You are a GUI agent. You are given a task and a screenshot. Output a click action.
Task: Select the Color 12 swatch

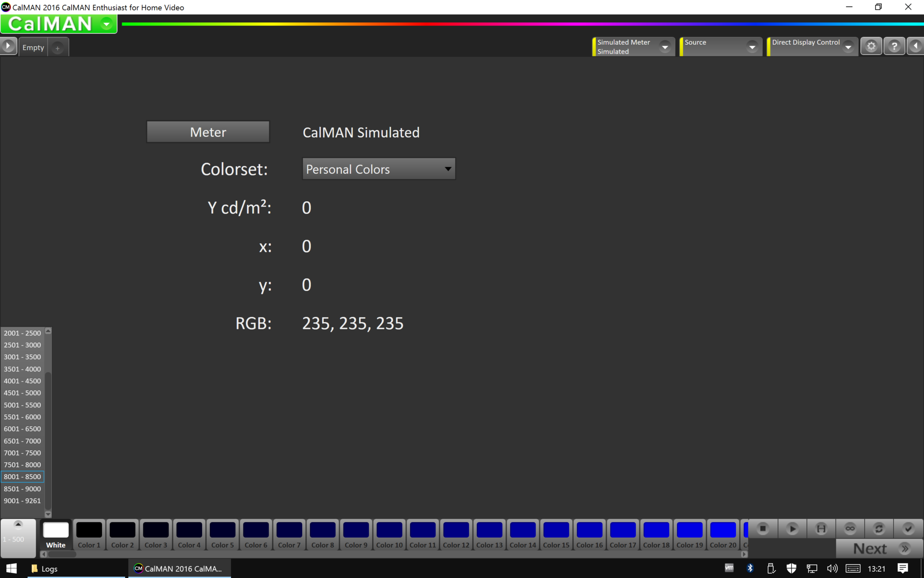[x=456, y=535]
